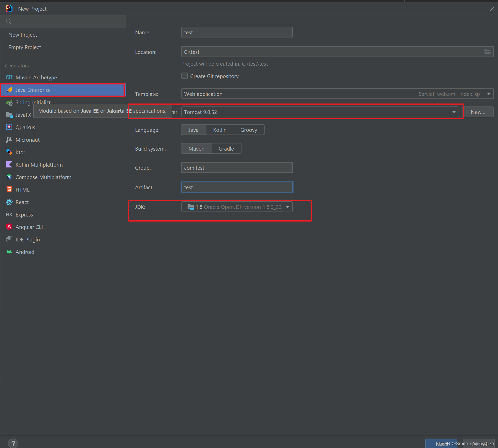Select the Express generator entry
Screen dimensions: 498x448
pos(63,214)
